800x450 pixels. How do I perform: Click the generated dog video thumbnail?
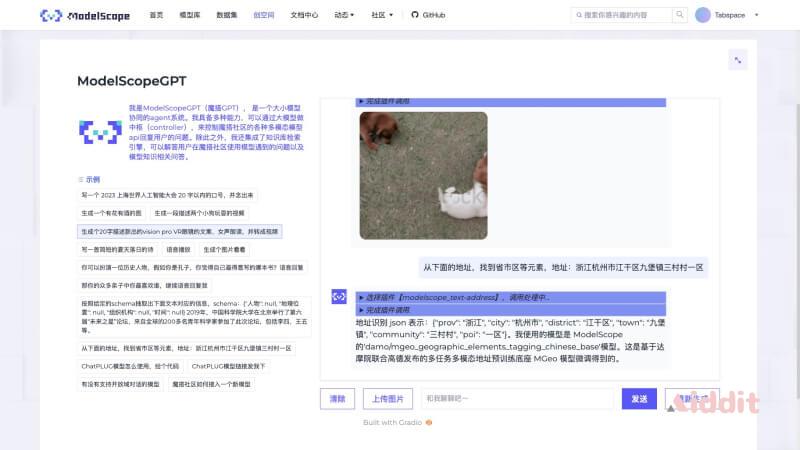(x=423, y=176)
